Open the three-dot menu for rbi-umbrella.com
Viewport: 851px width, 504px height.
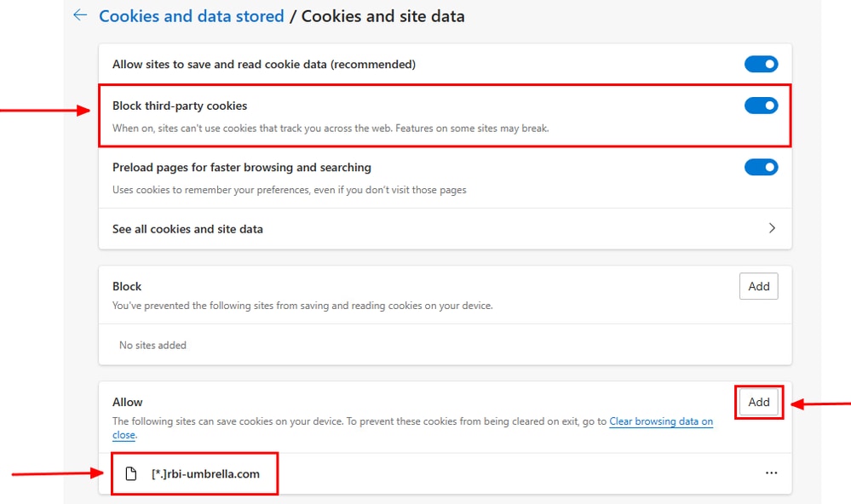click(771, 473)
